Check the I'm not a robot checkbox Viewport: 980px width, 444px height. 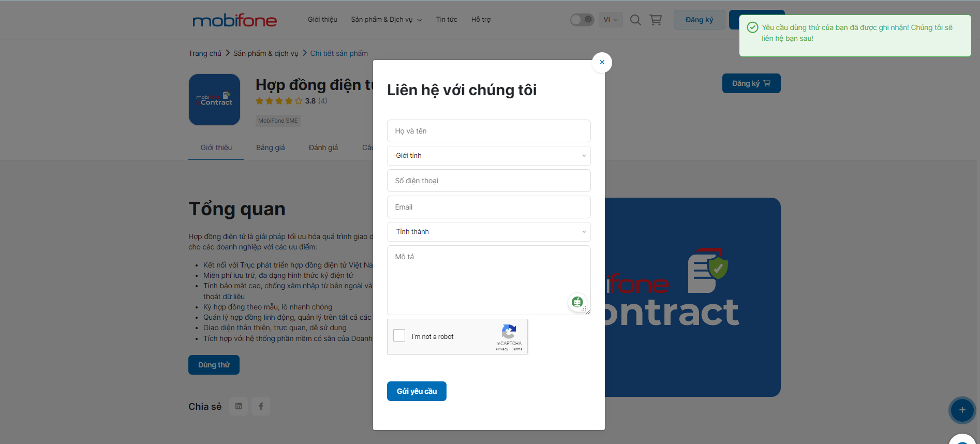click(399, 335)
